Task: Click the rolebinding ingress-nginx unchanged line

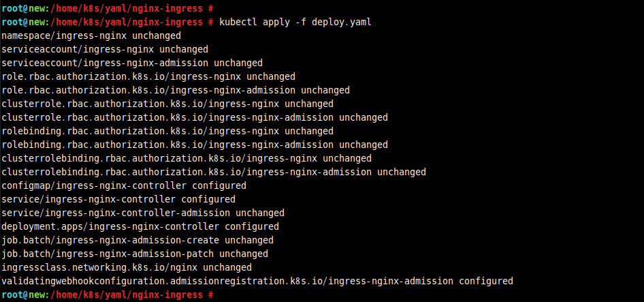Action: 167,132
